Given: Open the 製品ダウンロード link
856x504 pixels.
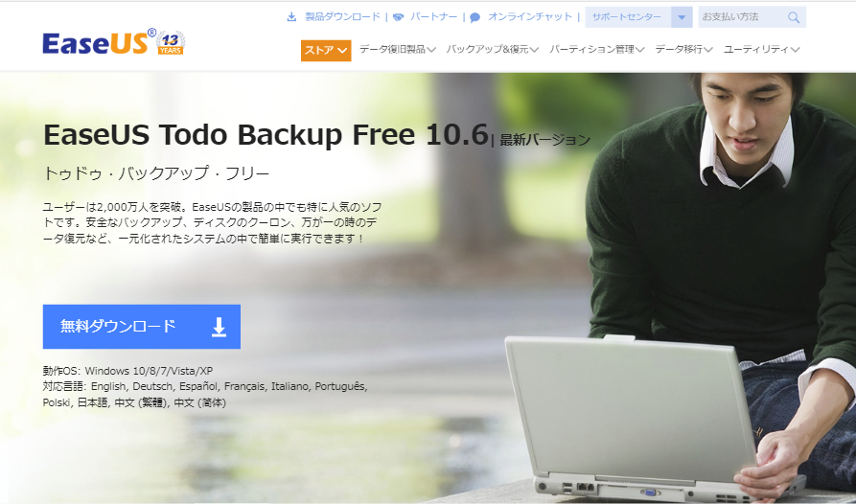Looking at the screenshot, I should click(342, 17).
